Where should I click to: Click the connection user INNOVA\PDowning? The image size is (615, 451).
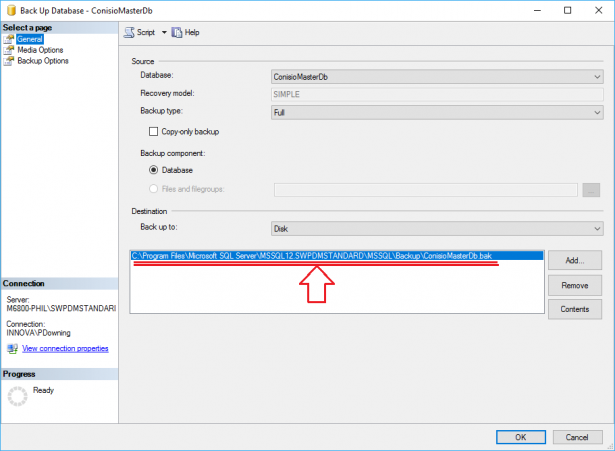[38, 333]
